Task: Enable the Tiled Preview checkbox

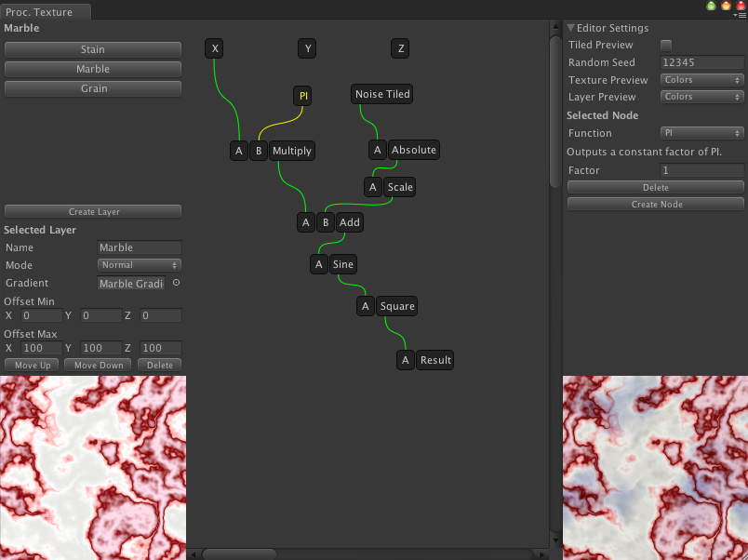Action: 666,46
